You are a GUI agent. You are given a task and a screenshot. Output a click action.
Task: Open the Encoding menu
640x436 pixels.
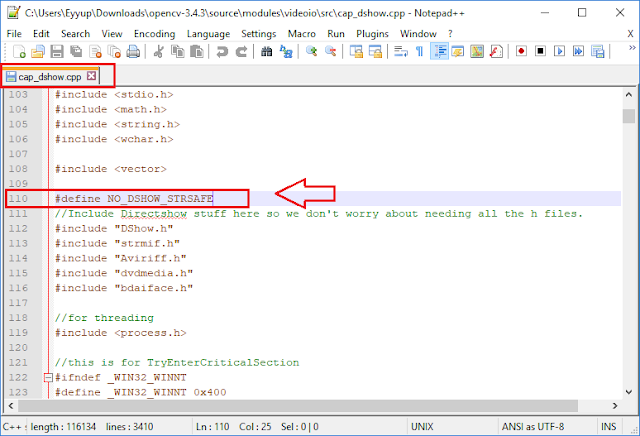coord(154,34)
